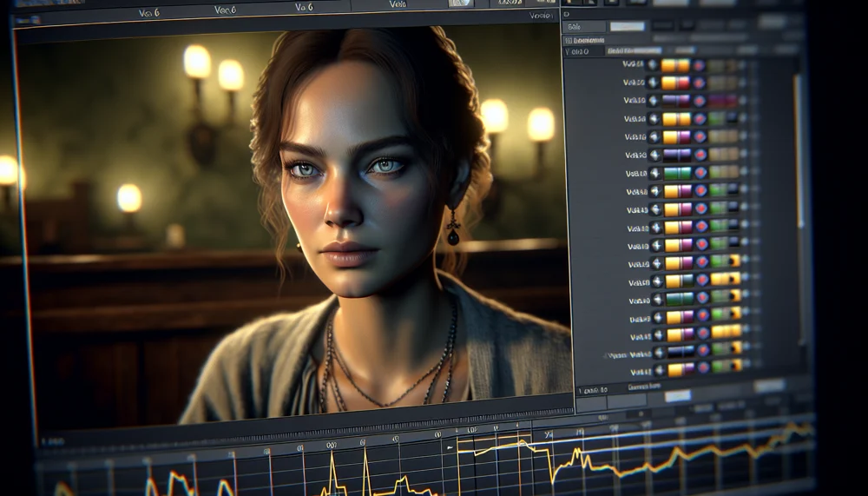Click the highlighted button below the channel list

pyautogui.click(x=677, y=395)
